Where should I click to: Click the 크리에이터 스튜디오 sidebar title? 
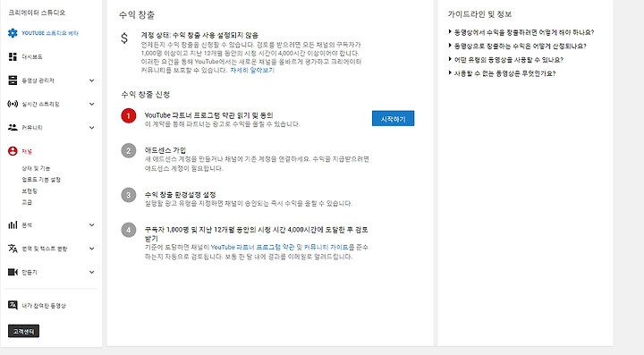click(37, 13)
